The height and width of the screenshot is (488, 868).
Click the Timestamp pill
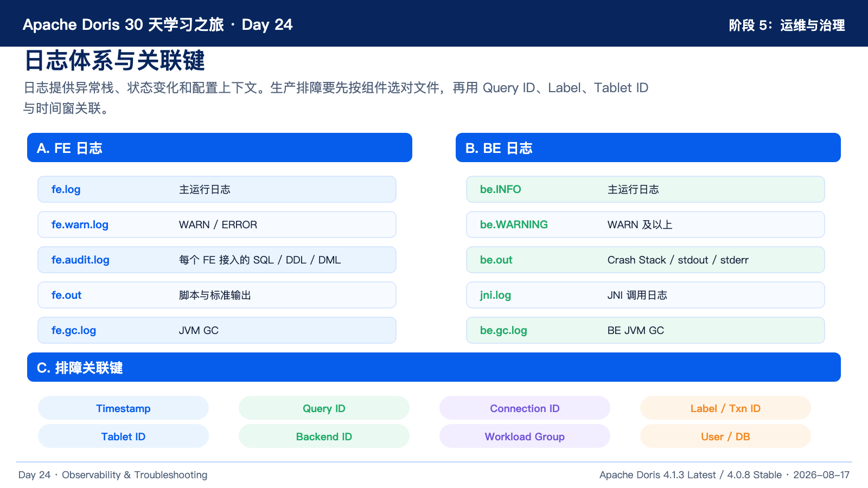[x=123, y=408]
